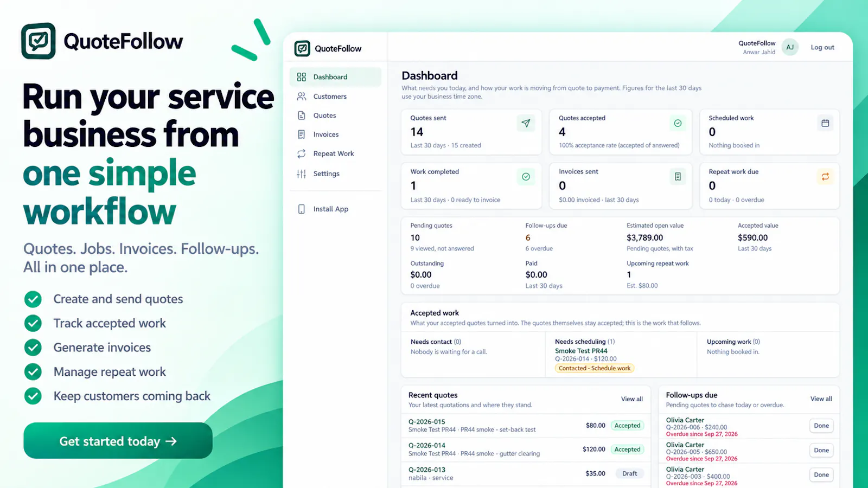Mark Q-2026-006 follow-up as Done

pos(821,426)
